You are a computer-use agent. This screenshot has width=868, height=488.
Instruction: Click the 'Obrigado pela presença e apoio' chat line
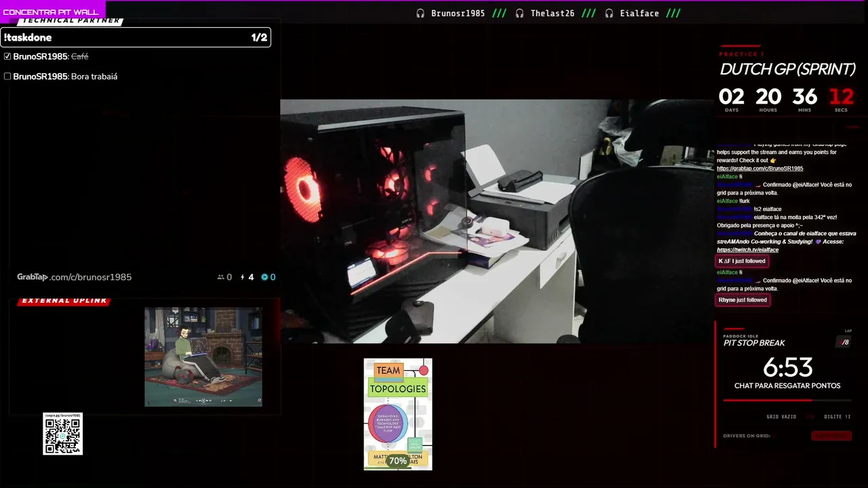759,226
